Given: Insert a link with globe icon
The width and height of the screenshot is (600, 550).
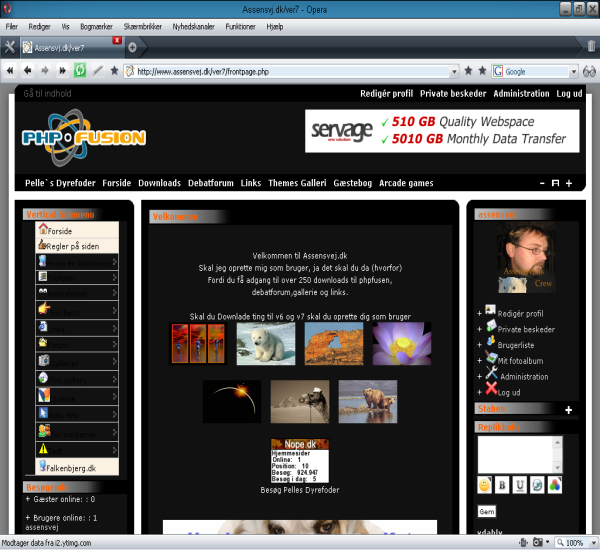Looking at the screenshot, I should (x=537, y=485).
